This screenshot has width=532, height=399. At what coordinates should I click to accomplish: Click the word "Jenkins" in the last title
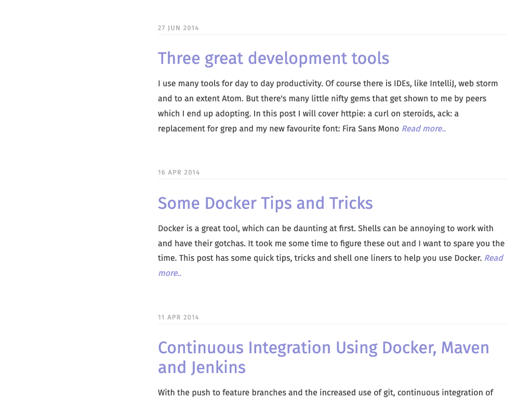click(x=218, y=367)
